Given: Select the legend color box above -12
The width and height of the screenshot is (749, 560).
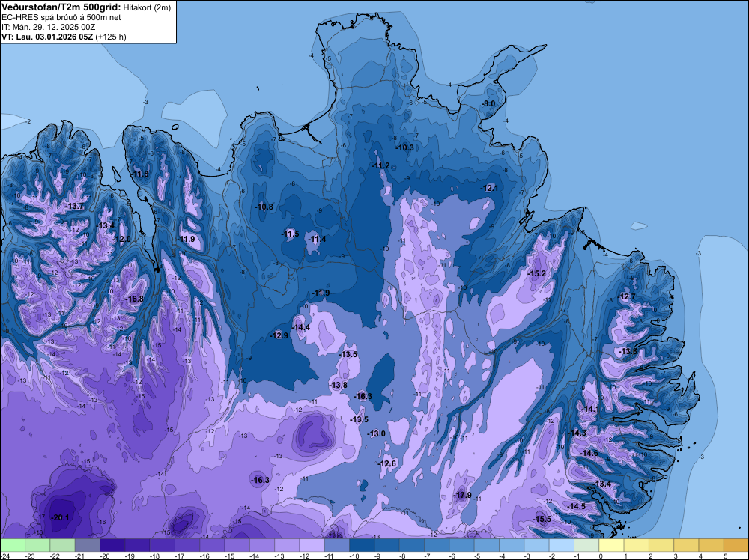Looking at the screenshot, I should click(x=312, y=545).
